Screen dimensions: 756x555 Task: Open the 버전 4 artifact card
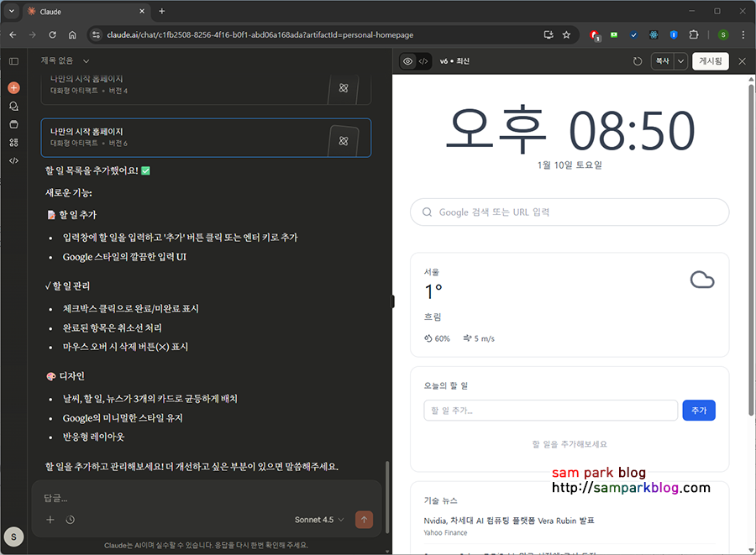coord(206,89)
